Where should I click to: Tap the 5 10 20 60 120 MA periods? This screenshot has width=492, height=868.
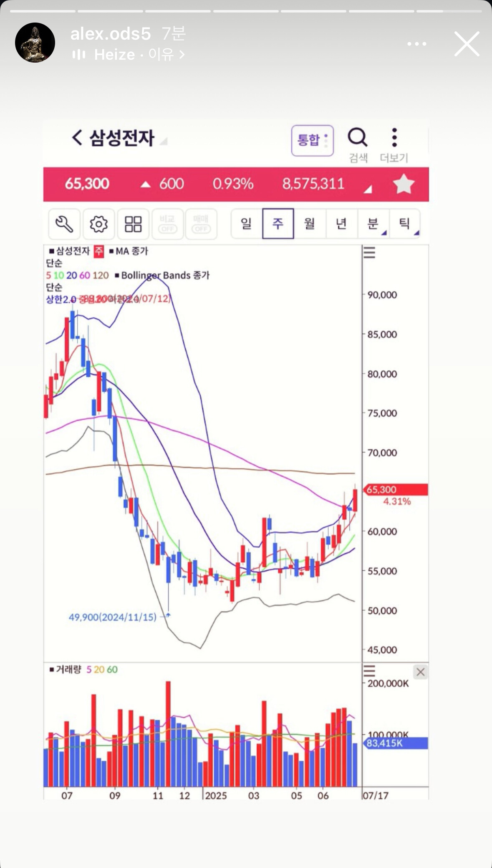coord(77,275)
